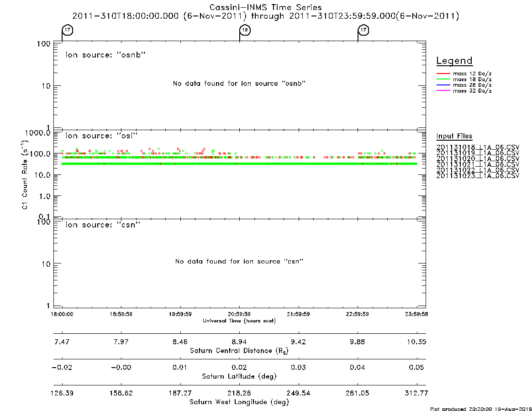The image size is (532, 411).
Task: Click the 9.42 distance value
Action: pos(298,342)
